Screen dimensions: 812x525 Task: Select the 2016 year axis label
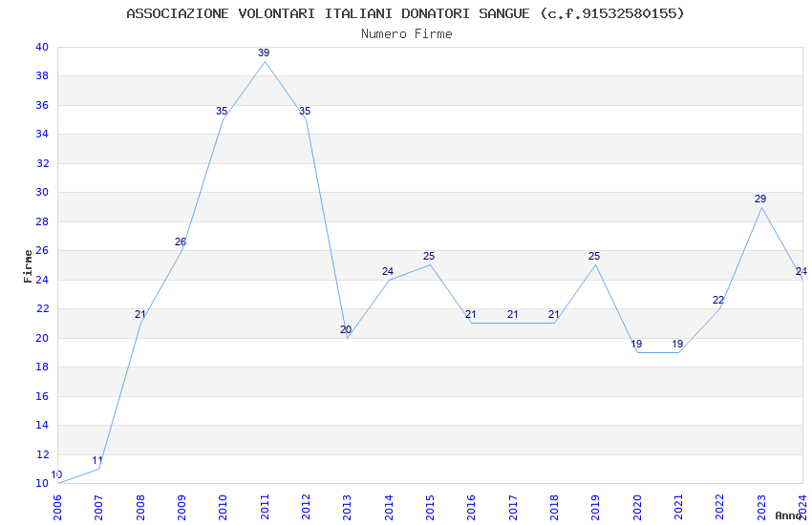[x=471, y=507]
